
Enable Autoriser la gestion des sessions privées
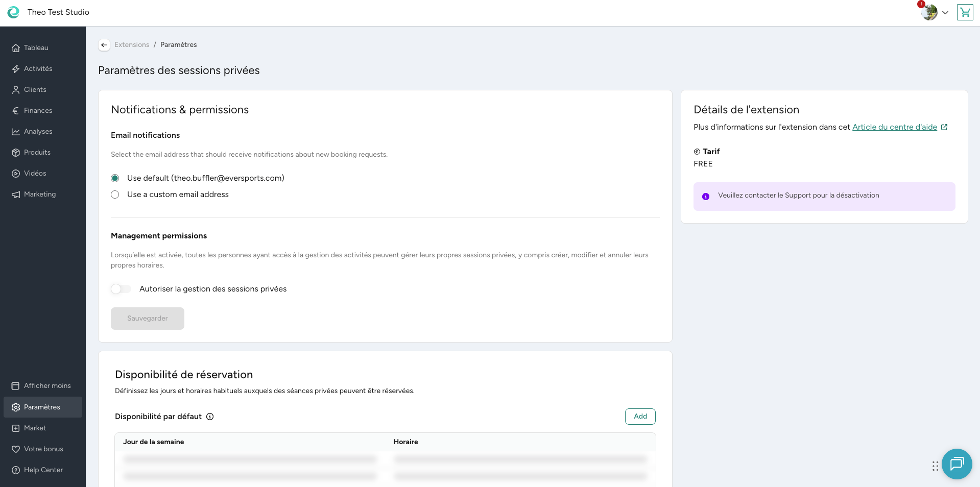tap(121, 289)
